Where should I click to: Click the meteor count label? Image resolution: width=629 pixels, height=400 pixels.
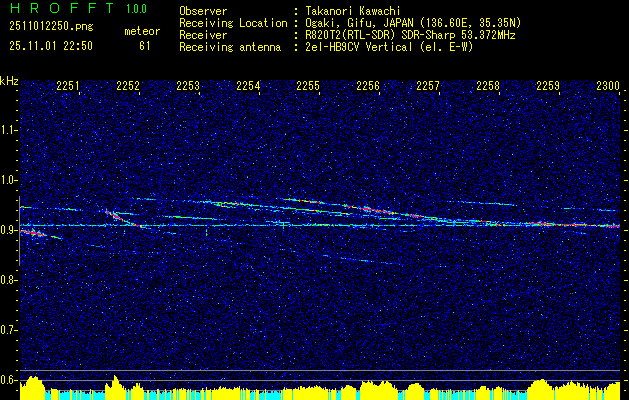click(x=142, y=31)
